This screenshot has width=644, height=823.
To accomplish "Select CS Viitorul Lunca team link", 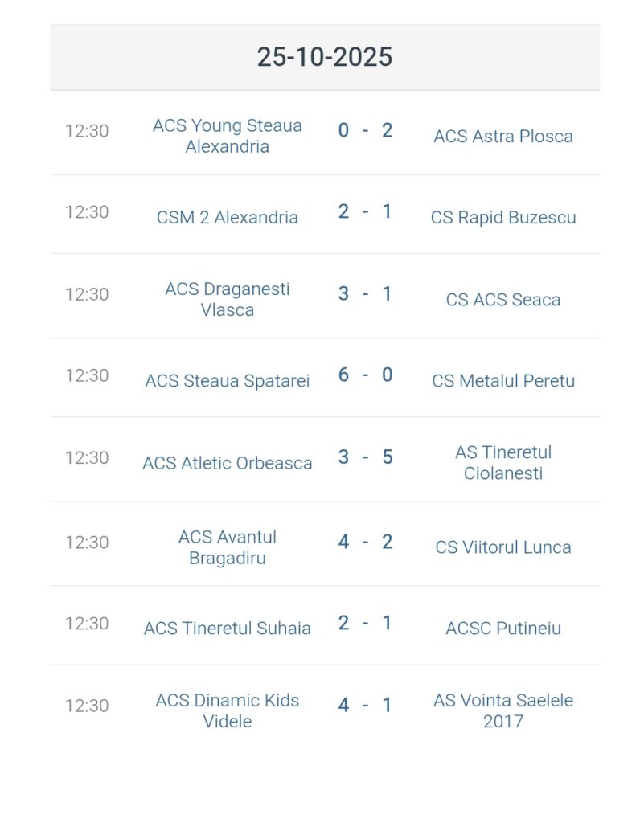I will [x=503, y=547].
